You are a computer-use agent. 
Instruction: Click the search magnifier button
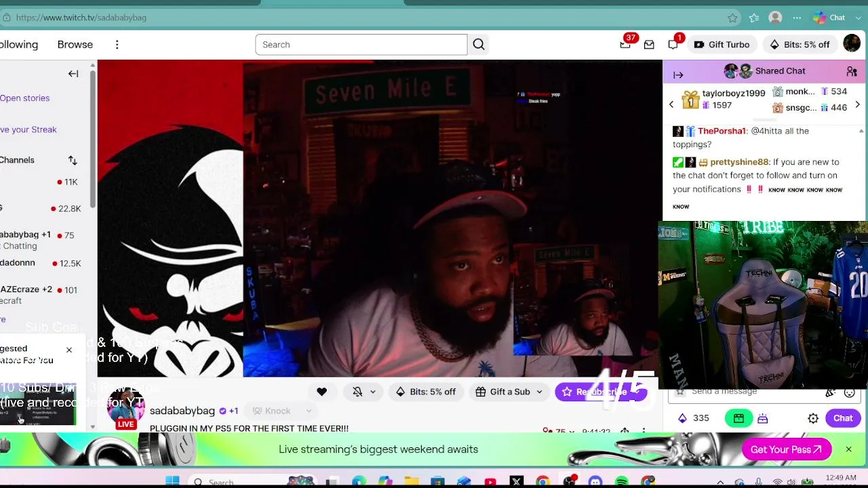[479, 45]
